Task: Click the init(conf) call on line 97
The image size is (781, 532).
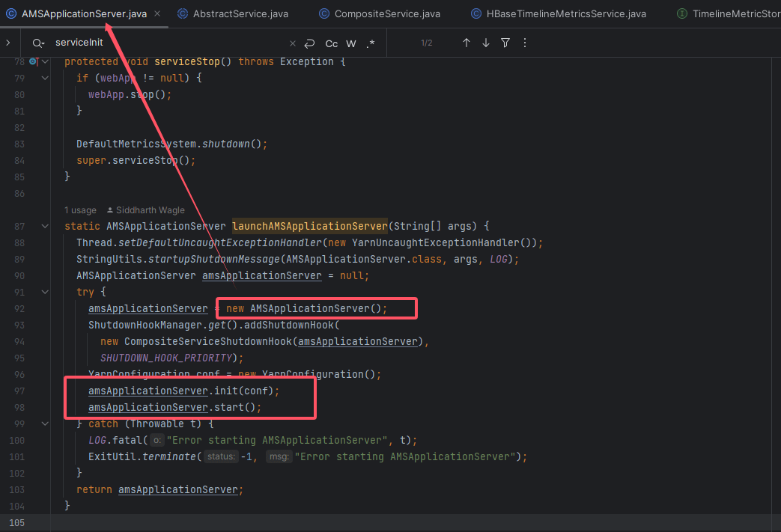Action: 243,391
